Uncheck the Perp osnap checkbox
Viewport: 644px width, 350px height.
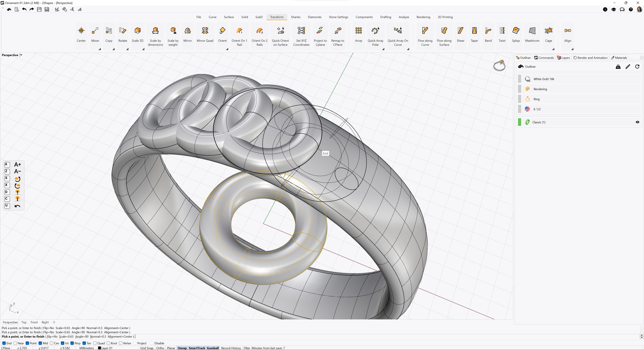(72, 343)
